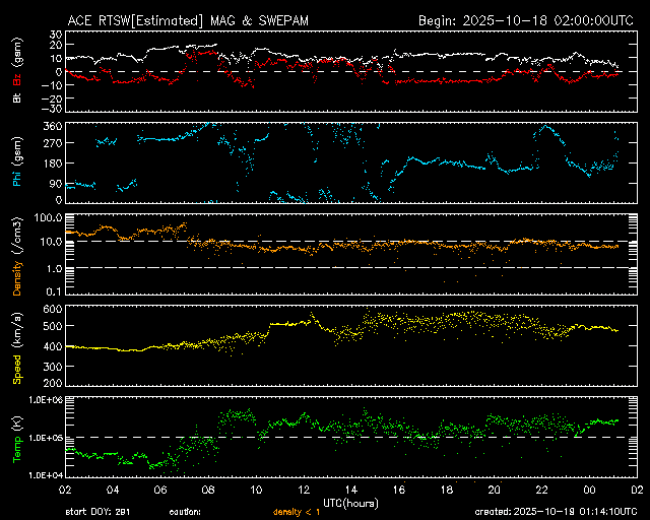Click the 100.0 density axis tick label
This screenshot has width=650, height=520.
click(x=49, y=217)
